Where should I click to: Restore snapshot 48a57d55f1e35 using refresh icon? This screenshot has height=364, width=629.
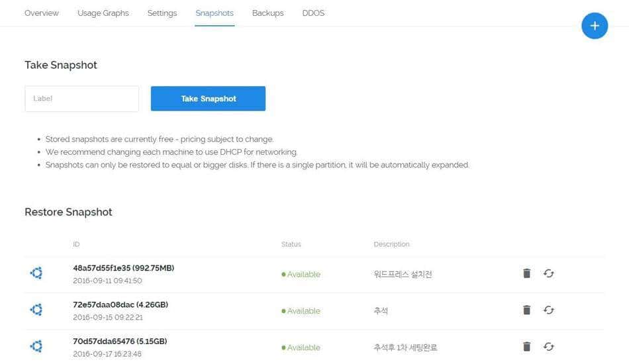click(548, 273)
